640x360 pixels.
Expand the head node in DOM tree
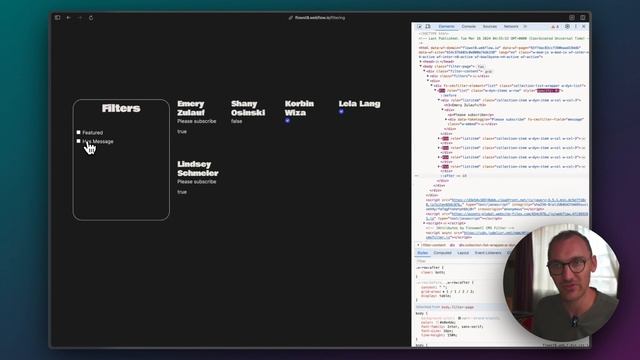click(x=421, y=62)
